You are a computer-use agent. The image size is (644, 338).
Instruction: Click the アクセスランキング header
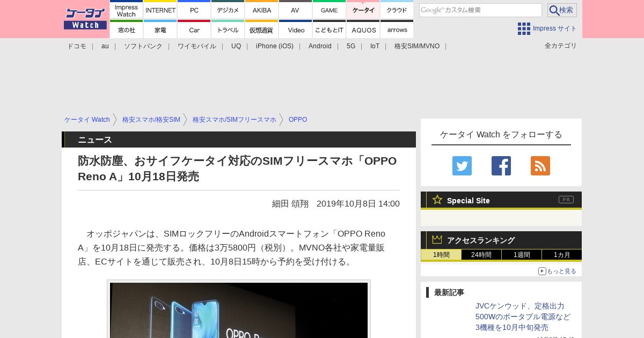pos(501,240)
